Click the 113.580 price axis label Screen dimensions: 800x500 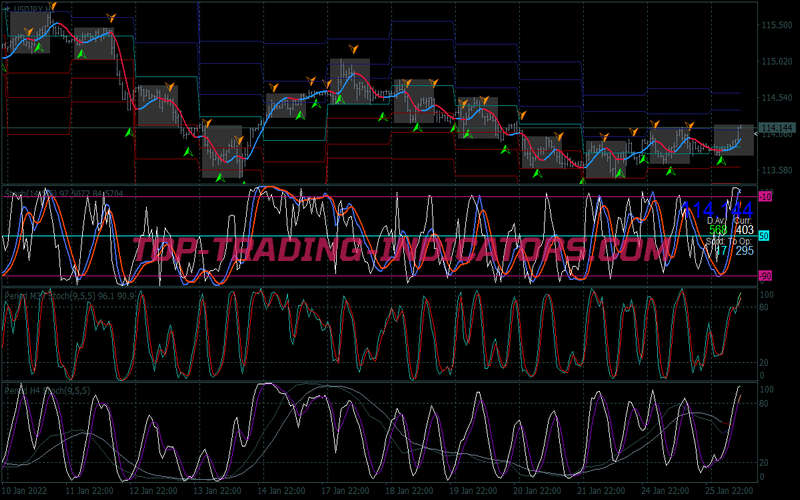tap(777, 170)
